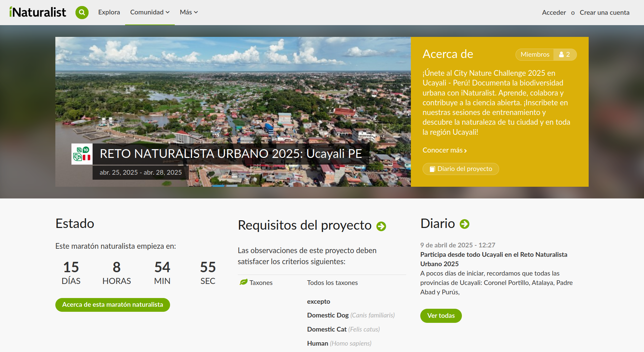Click the countdown '55 SEC' value
Image resolution: width=644 pixels, height=352 pixels.
(x=208, y=273)
